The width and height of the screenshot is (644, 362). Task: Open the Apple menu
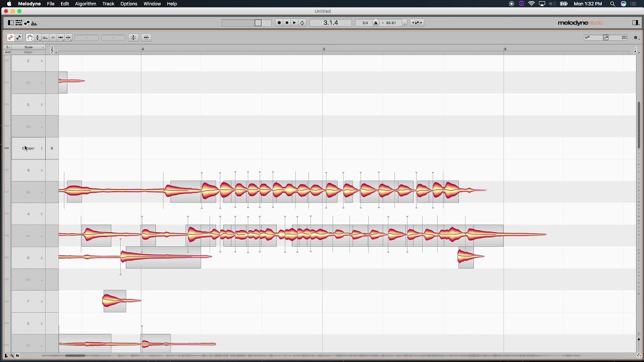pos(9,4)
